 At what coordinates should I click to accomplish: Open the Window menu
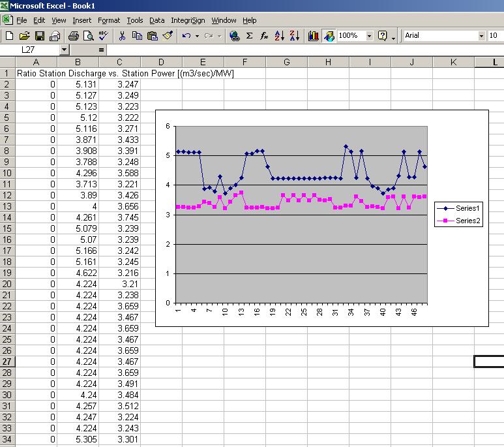(x=224, y=20)
